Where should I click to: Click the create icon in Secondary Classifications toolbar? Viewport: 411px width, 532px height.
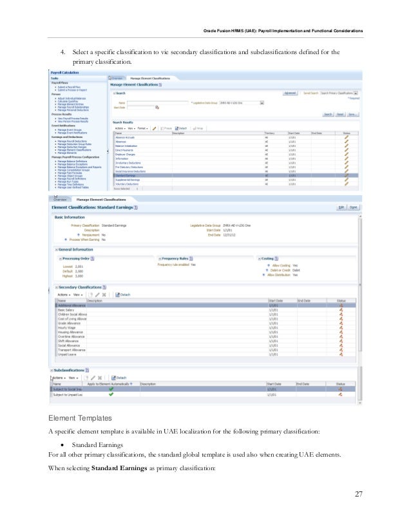coord(91,295)
